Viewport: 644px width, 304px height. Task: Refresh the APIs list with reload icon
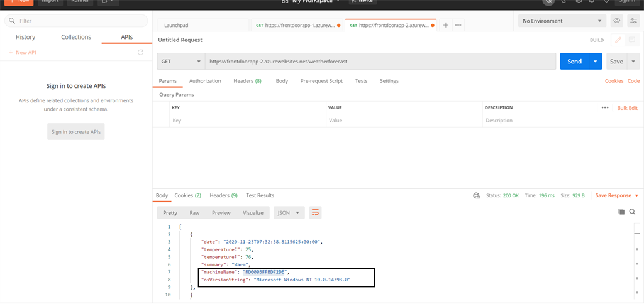coord(140,53)
